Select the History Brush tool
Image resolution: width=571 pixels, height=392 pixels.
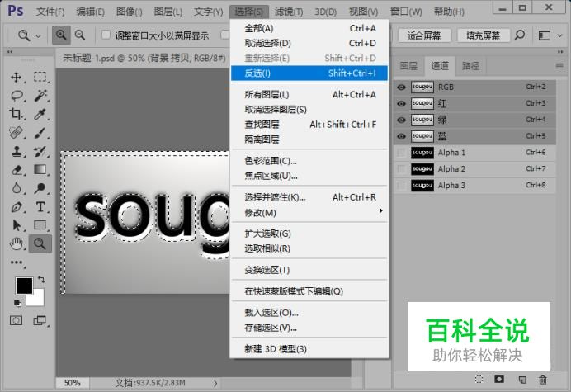click(40, 151)
